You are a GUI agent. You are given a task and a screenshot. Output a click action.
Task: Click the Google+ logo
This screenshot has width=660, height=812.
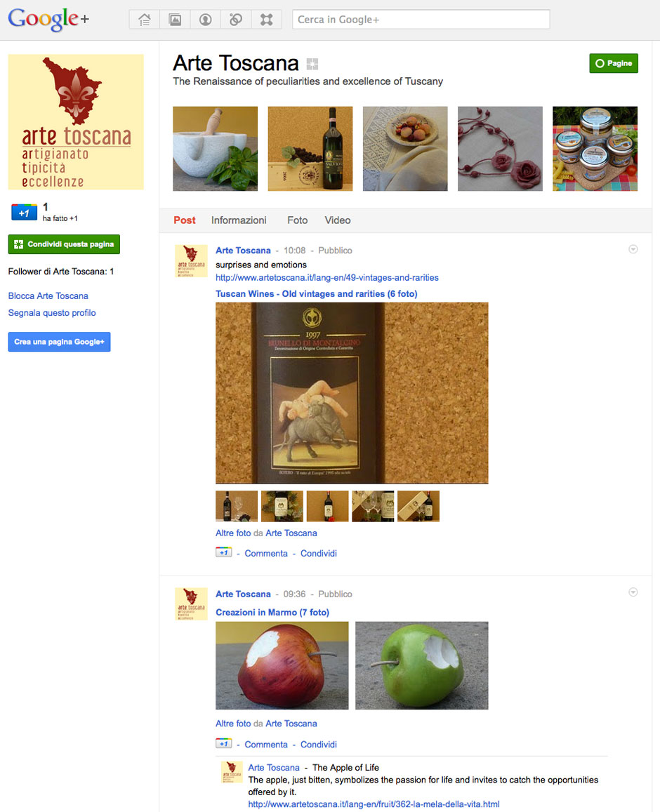[48, 20]
